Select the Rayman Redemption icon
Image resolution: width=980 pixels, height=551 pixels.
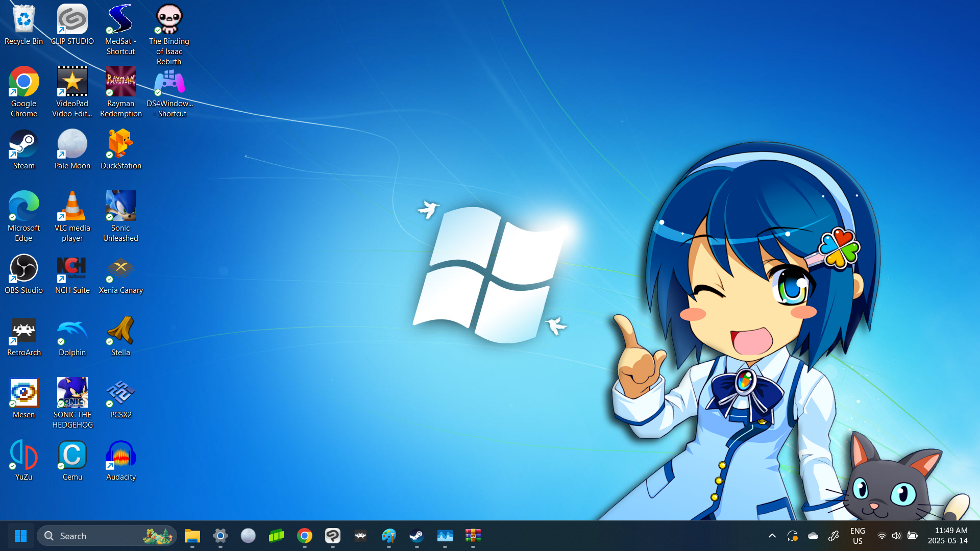(x=120, y=92)
